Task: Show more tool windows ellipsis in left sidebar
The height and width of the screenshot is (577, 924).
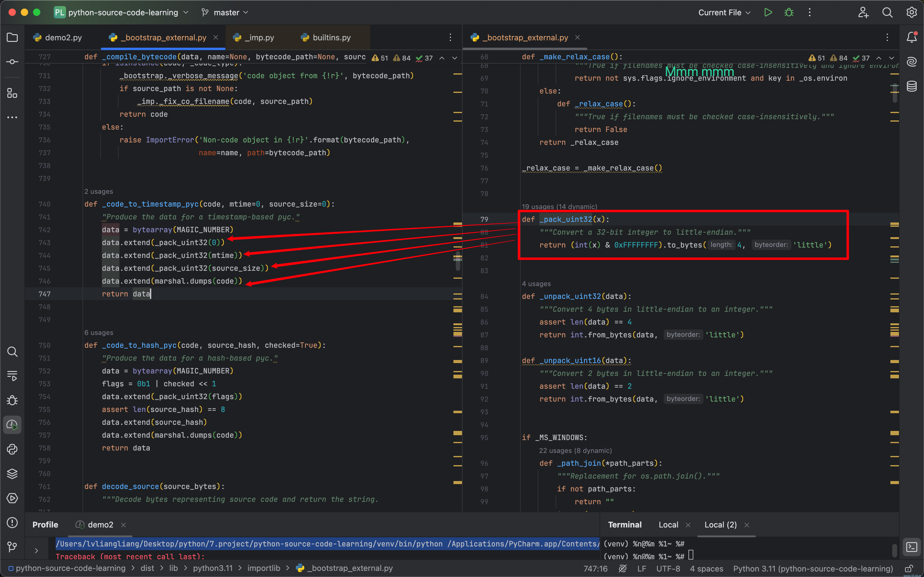Action: 12,118
